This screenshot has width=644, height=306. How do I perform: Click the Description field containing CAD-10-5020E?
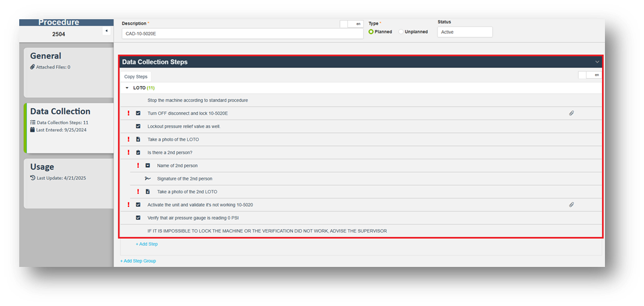pyautogui.click(x=242, y=34)
